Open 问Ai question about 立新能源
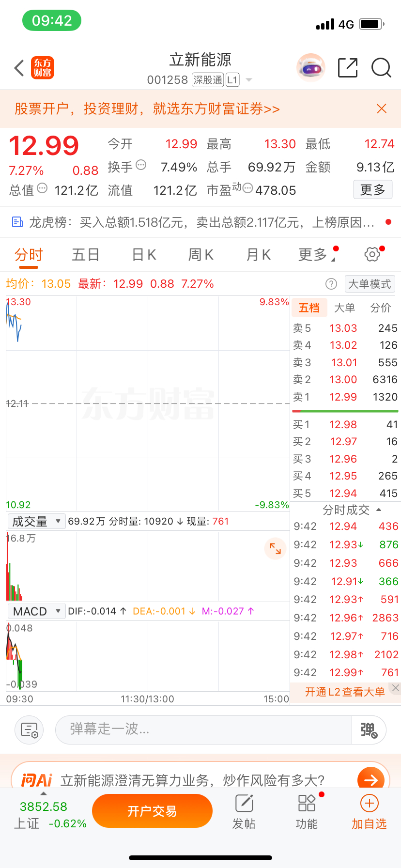Viewport: 401px width, 868px height. [x=192, y=780]
